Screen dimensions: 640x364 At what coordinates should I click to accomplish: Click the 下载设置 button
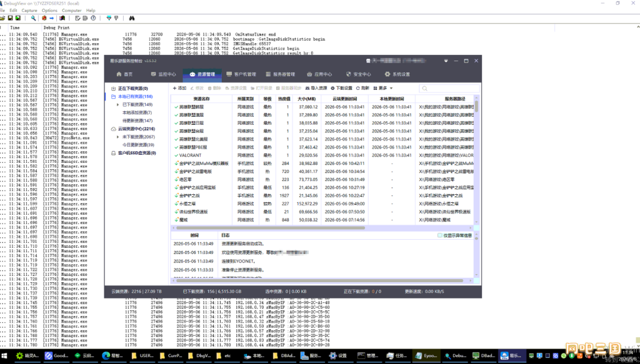(342, 88)
